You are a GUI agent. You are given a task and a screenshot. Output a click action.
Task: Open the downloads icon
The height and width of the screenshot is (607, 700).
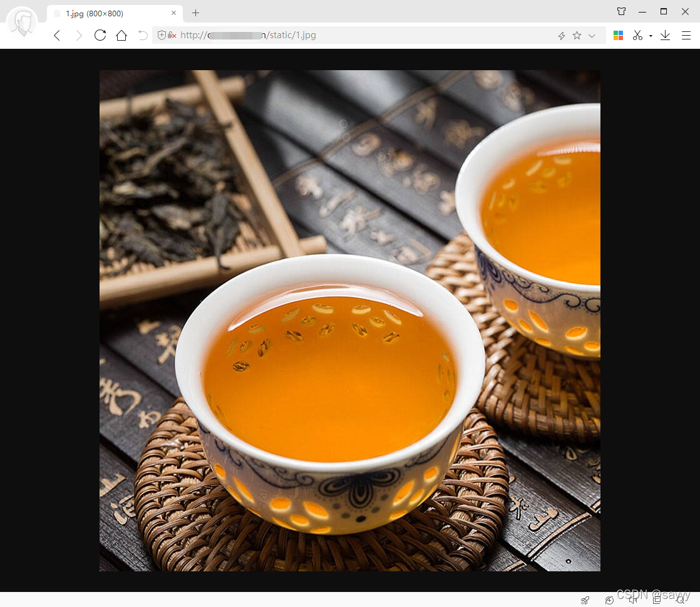(x=665, y=35)
